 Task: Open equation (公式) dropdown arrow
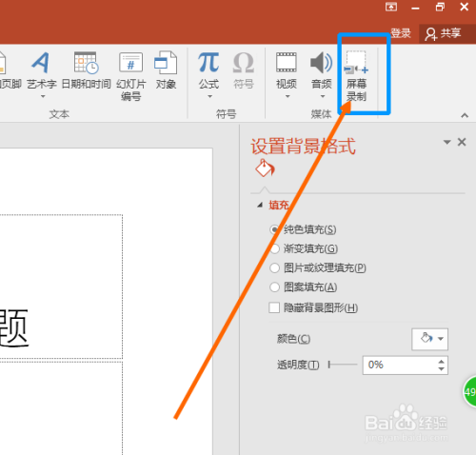point(209,96)
